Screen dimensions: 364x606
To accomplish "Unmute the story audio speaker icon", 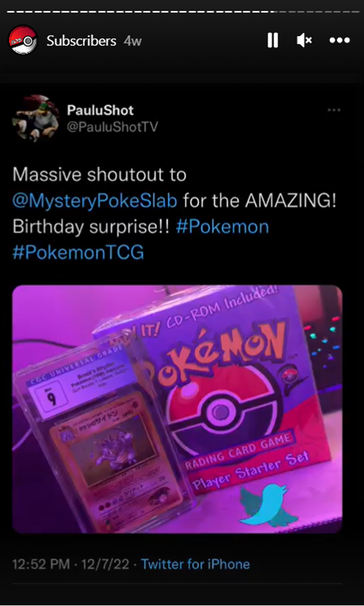I will coord(304,40).
